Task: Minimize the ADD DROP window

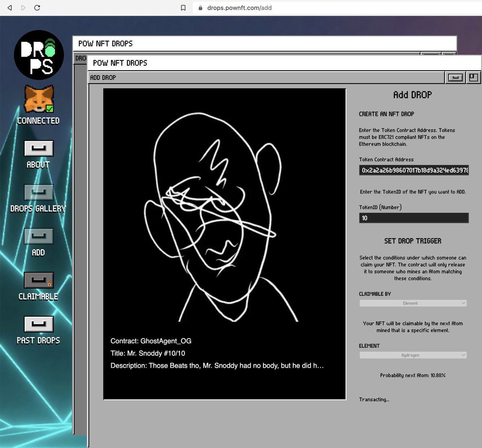Action: click(455, 77)
